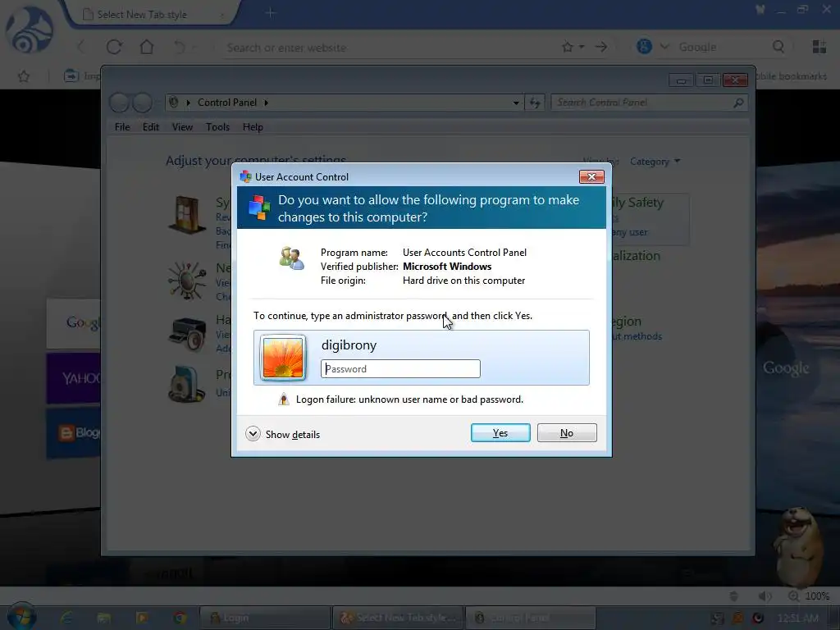Viewport: 840px width, 630px height.
Task: Click the Yahoo speed dial tile
Action: click(x=74, y=378)
